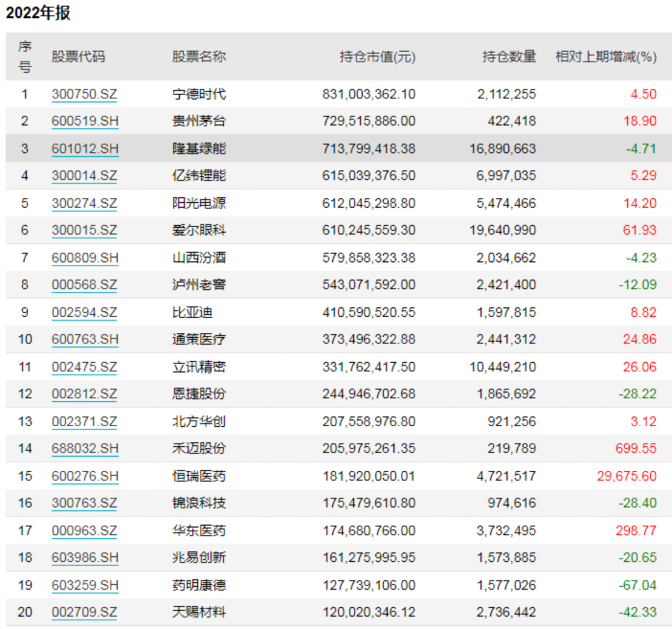Select stock name 兆易创新
The image size is (672, 629).
(199, 557)
